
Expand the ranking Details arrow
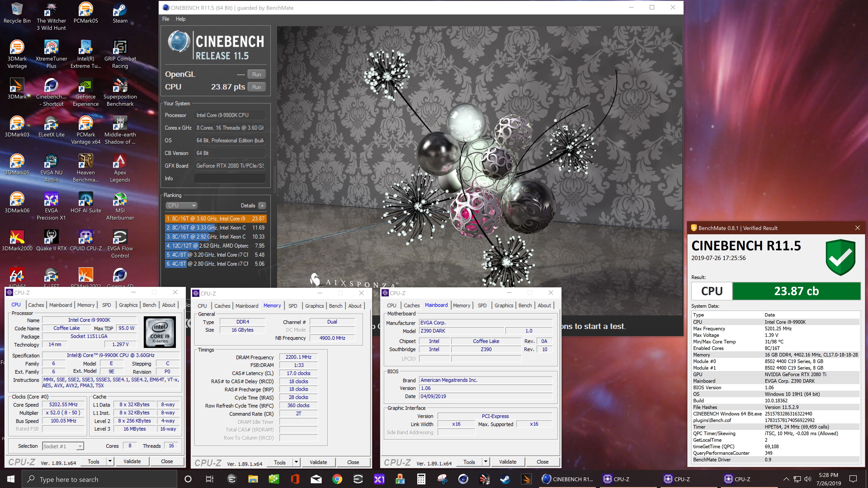click(262, 205)
